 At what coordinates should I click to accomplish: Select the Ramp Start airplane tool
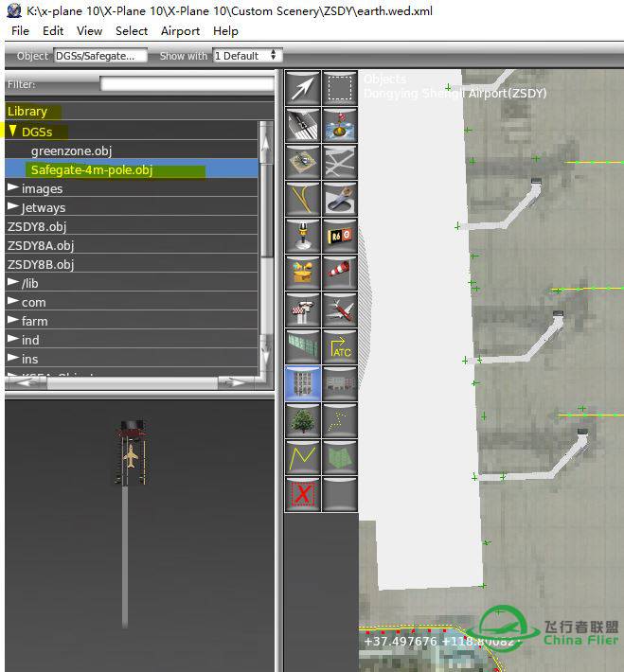[x=340, y=309]
